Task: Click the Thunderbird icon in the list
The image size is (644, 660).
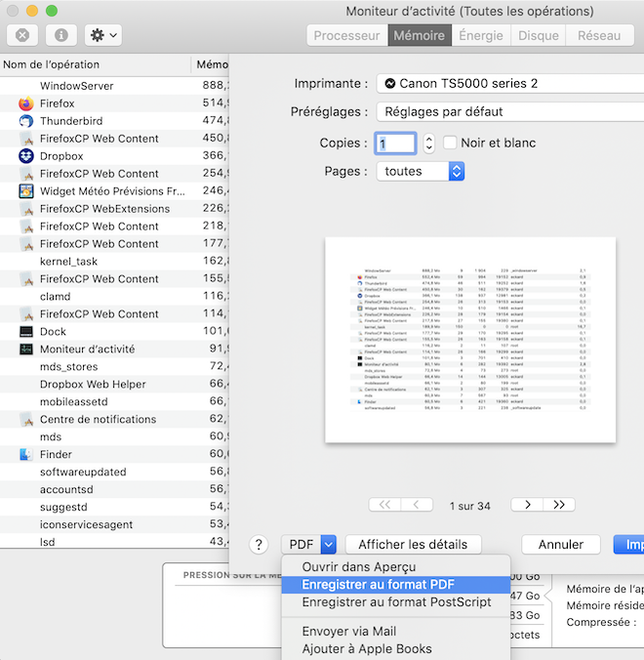Action: [26, 121]
